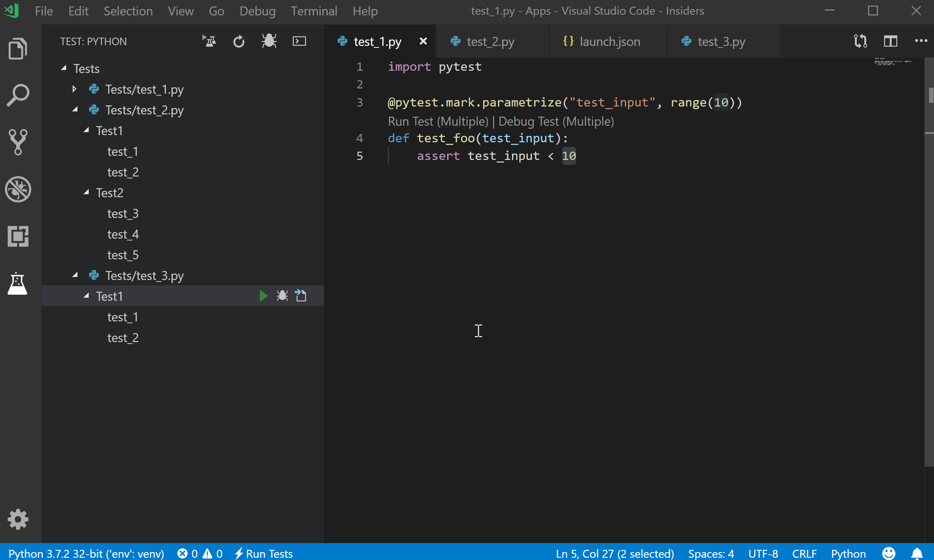Click the Testing flask icon in sidebar
This screenshot has height=560, width=934.
pos(18,282)
